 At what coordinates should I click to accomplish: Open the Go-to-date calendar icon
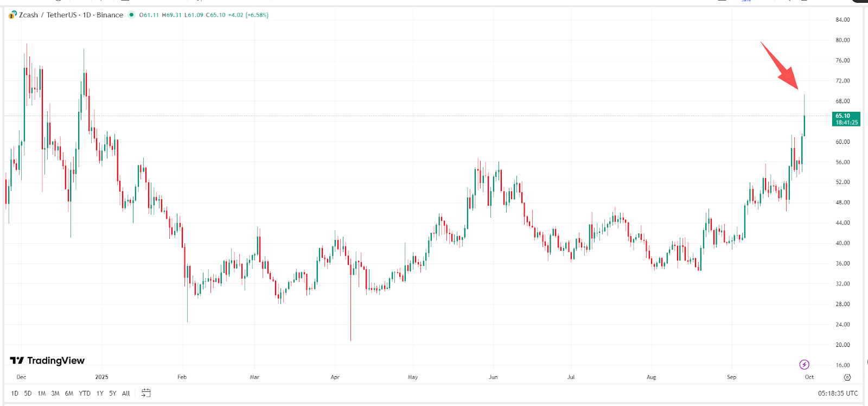pyautogui.click(x=145, y=393)
